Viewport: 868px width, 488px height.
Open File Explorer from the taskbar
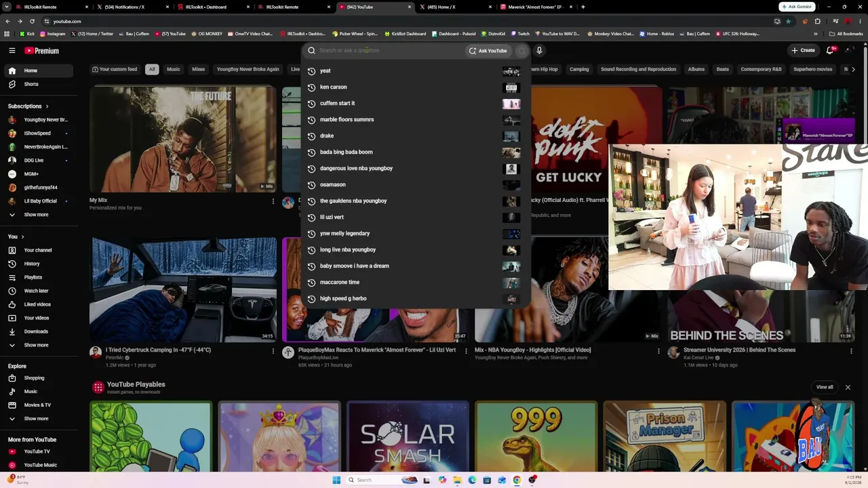(457, 480)
